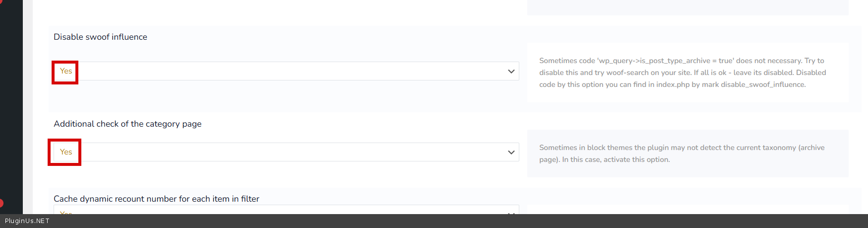Click the wp_query is_post_type_archive help description
Screen dimensions: 868x228
point(682,73)
